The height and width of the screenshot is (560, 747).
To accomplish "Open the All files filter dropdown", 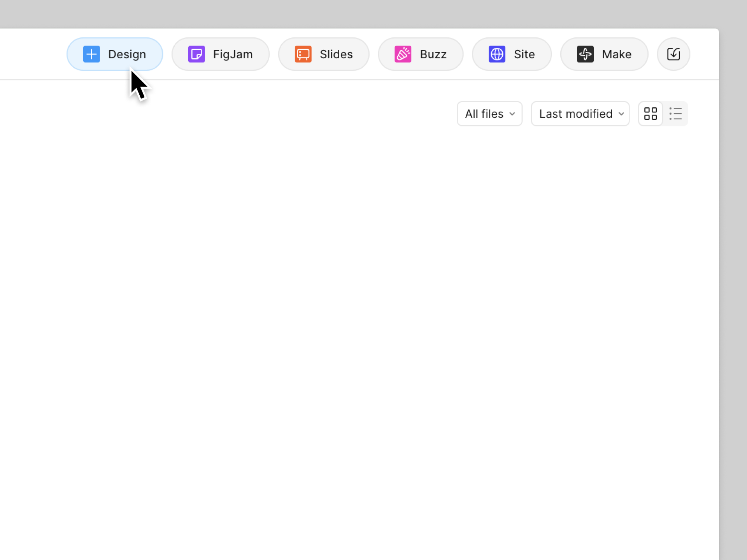I will click(489, 114).
